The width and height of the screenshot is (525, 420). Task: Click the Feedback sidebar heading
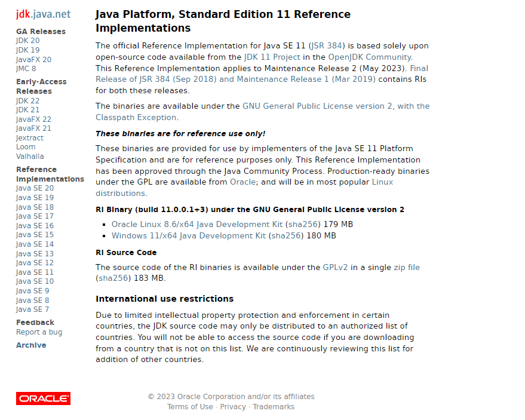pos(35,323)
